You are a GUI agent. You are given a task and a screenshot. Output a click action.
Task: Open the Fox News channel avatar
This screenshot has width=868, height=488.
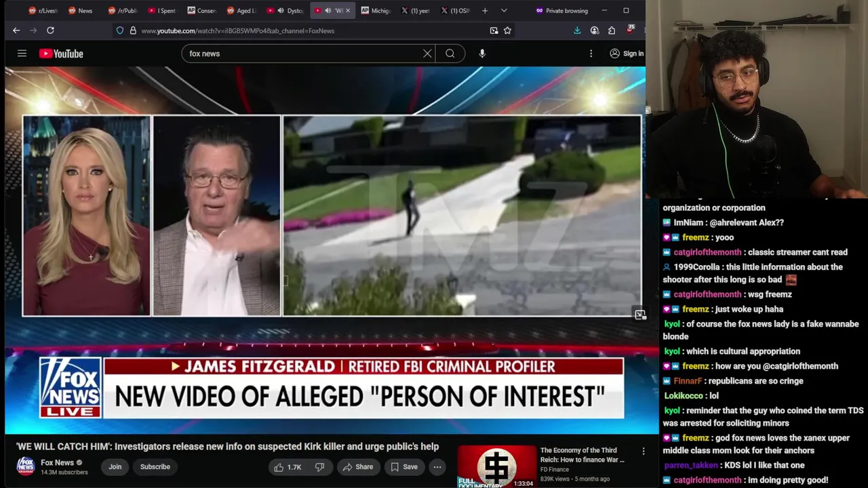pyautogui.click(x=26, y=466)
